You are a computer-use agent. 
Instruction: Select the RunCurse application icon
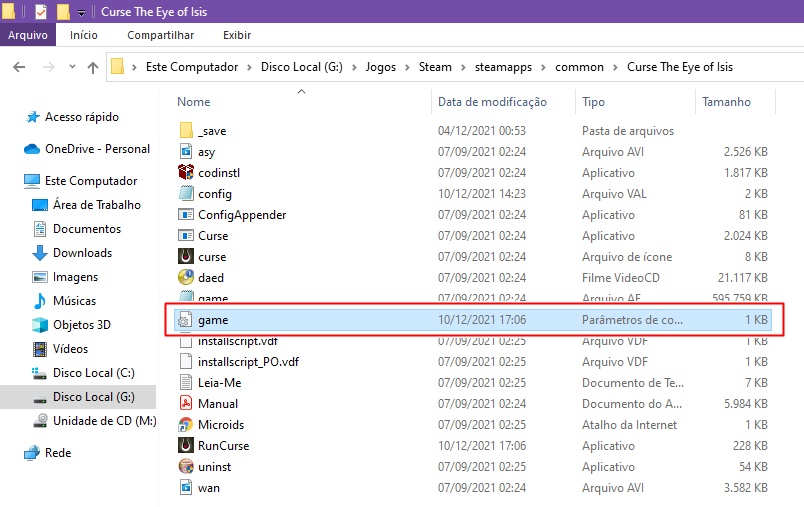(186, 445)
